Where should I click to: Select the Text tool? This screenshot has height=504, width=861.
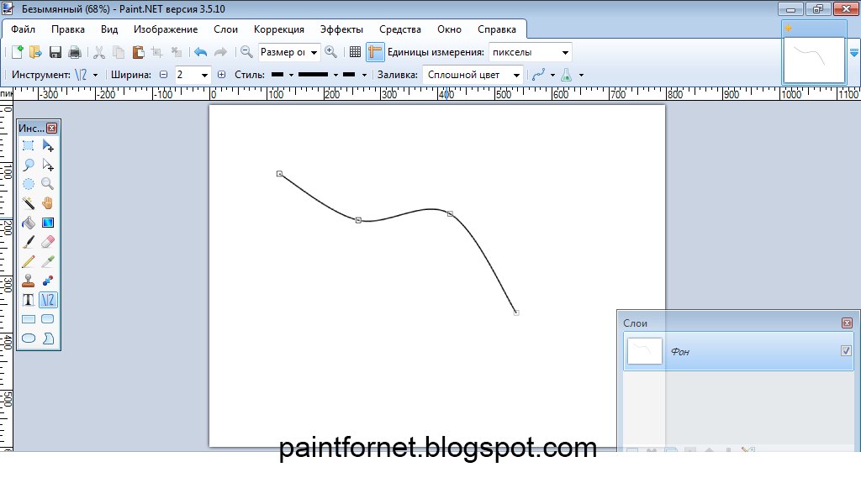coord(28,299)
